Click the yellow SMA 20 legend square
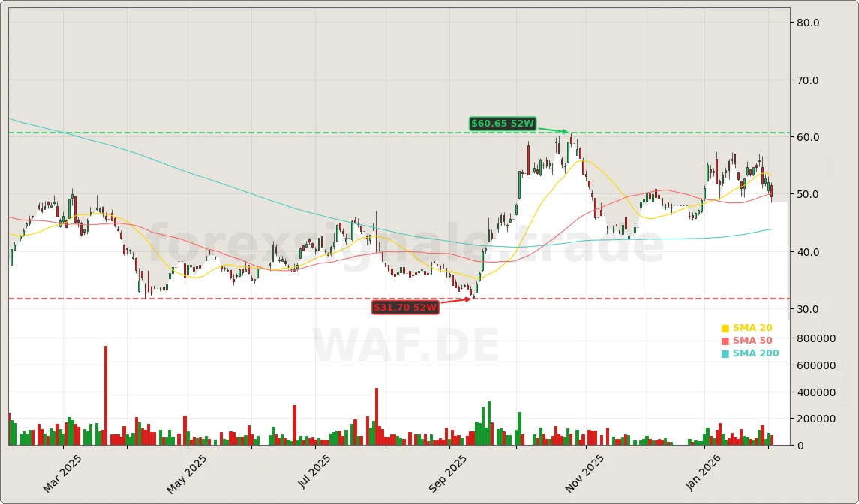859x504 pixels. point(725,328)
